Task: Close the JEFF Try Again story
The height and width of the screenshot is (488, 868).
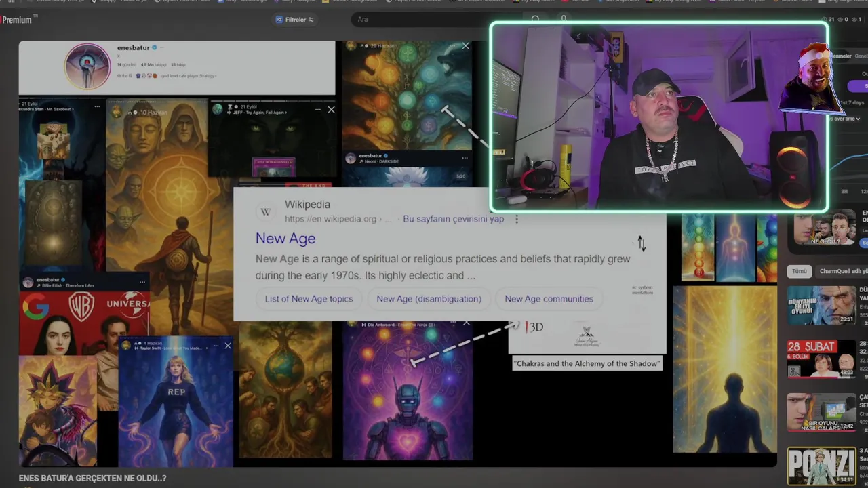Action: tap(331, 109)
